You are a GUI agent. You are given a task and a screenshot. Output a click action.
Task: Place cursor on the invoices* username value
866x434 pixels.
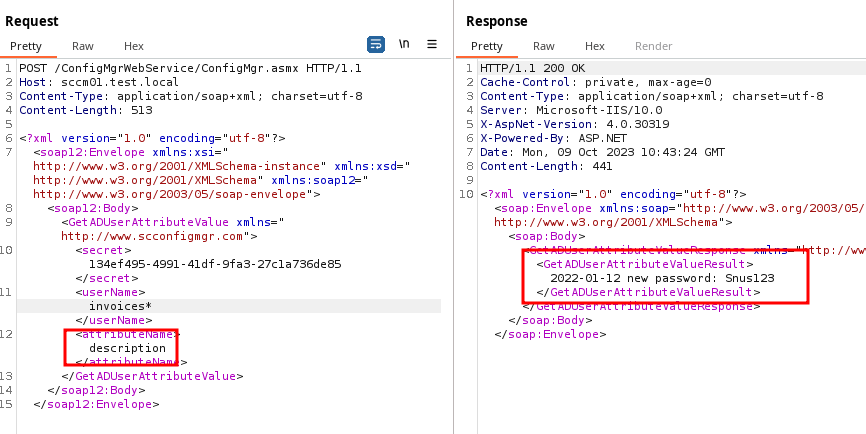(x=120, y=306)
